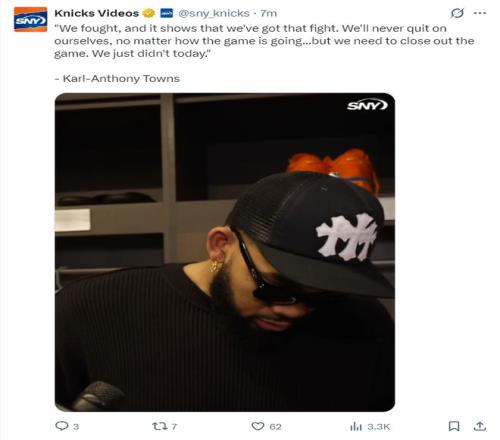
Task: Play the Karl-Anthony Towns video
Action: [x=225, y=252]
